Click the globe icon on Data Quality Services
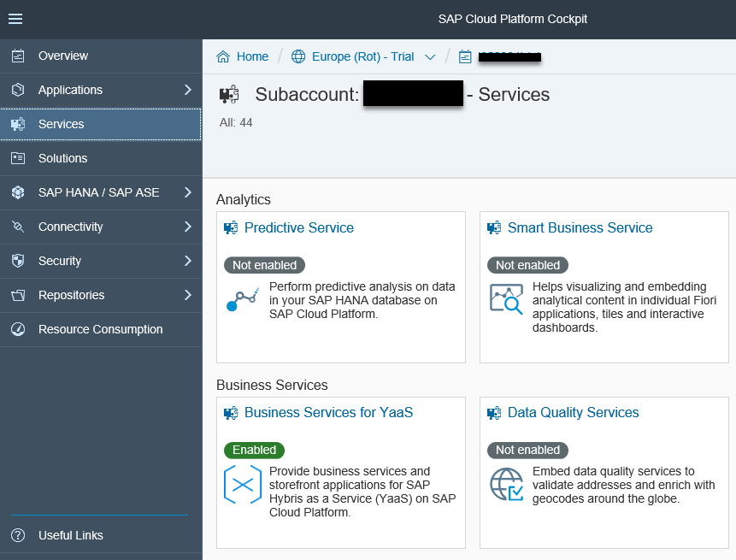 (507, 484)
